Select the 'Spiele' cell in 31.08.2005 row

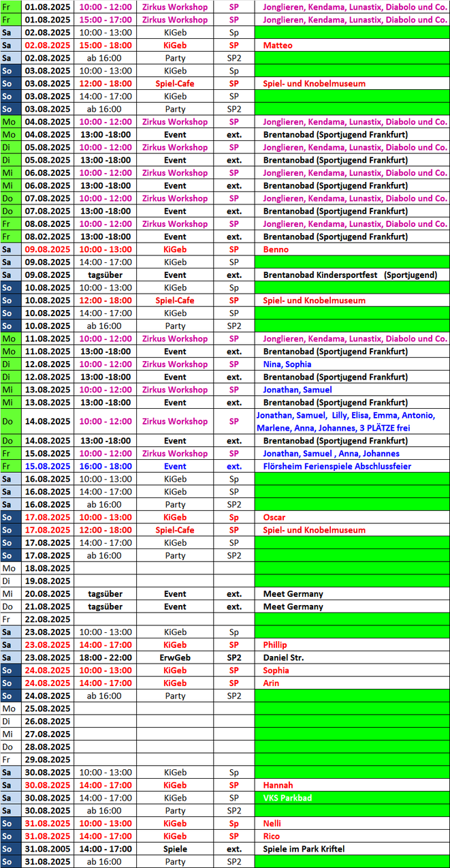175,849
